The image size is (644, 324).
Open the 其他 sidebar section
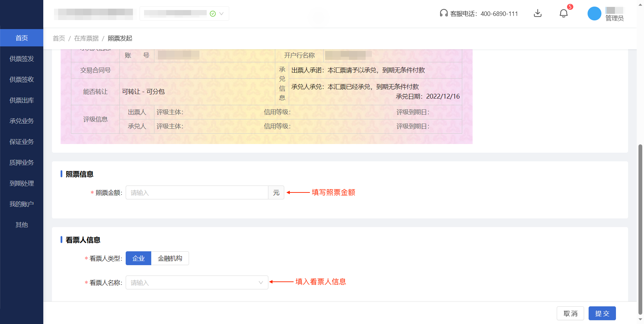pos(21,225)
